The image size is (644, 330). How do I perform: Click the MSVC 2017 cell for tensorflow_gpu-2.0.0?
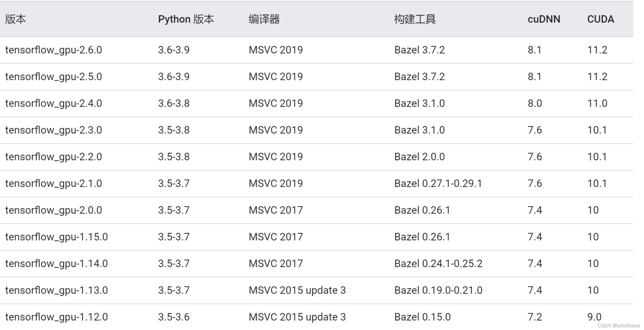click(x=275, y=210)
